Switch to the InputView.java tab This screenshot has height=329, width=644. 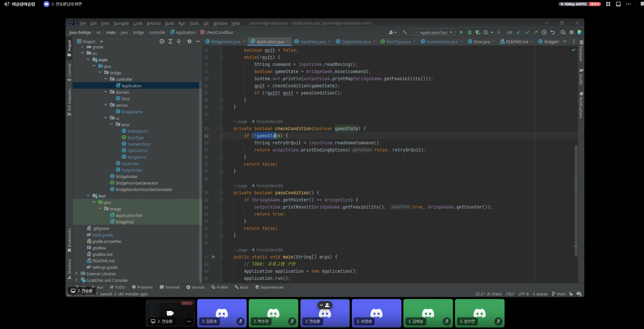click(312, 41)
